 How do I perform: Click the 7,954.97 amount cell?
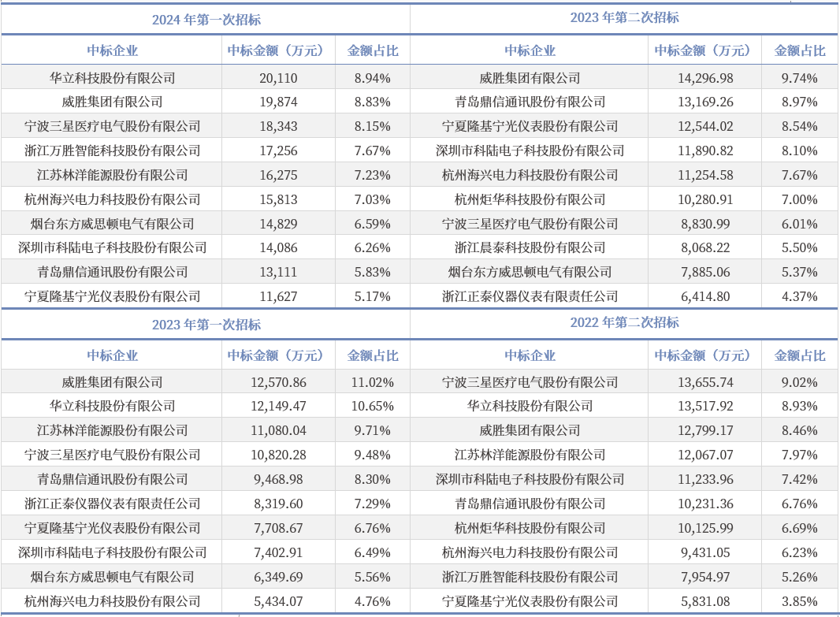705,578
